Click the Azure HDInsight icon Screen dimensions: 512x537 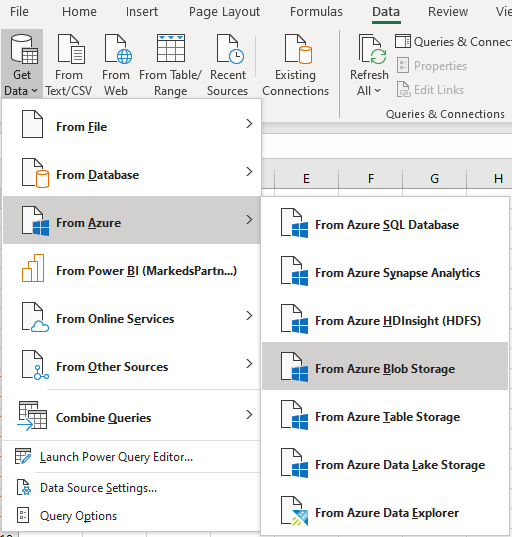[294, 319]
